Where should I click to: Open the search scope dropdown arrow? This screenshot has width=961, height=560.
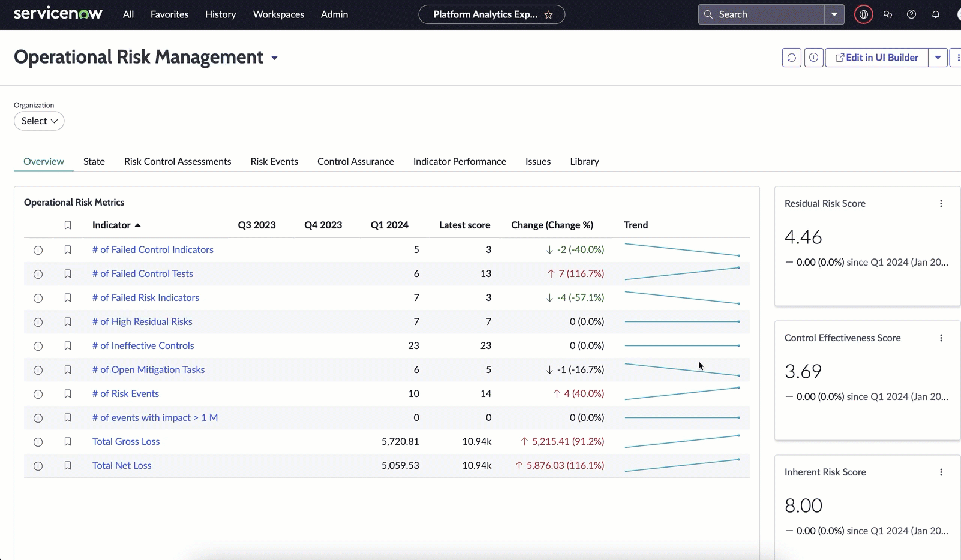pos(834,14)
